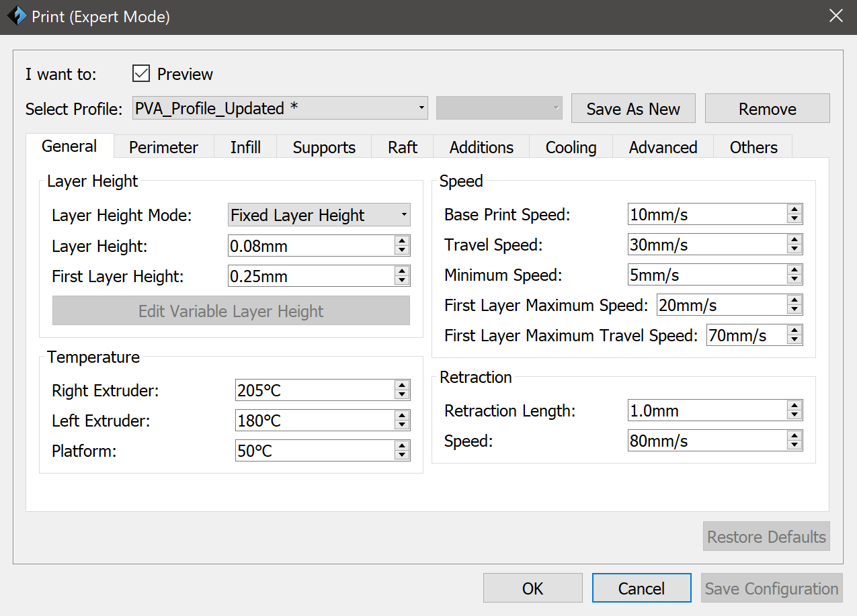The image size is (857, 616).
Task: Select the Cooling tab
Action: pos(571,147)
